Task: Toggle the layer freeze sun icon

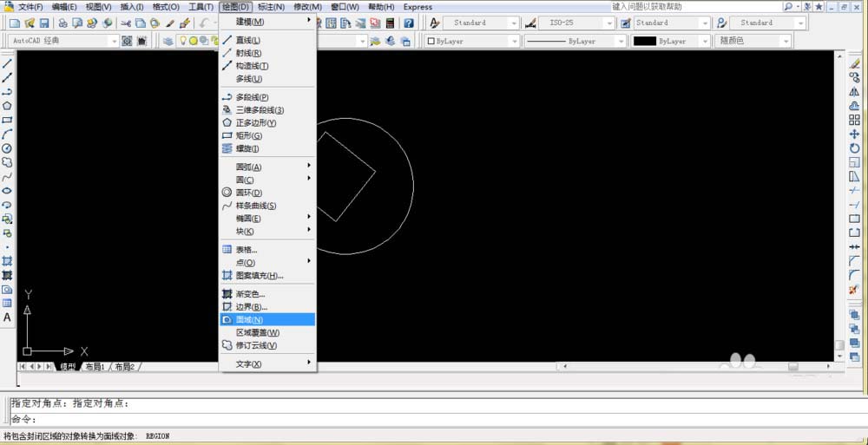Action: click(x=194, y=41)
